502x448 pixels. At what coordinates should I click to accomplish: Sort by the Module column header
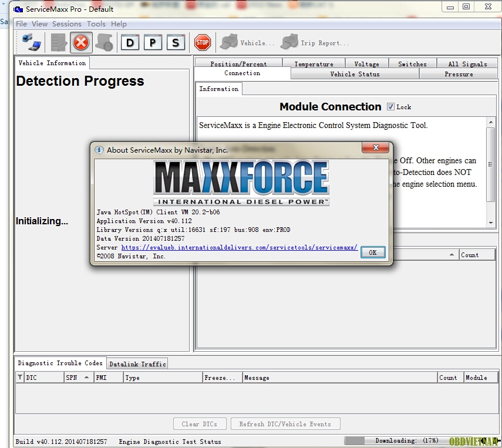(x=481, y=378)
